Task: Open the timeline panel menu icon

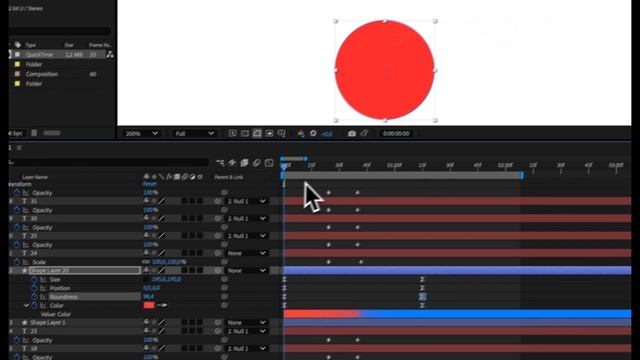Action: [x=19, y=148]
